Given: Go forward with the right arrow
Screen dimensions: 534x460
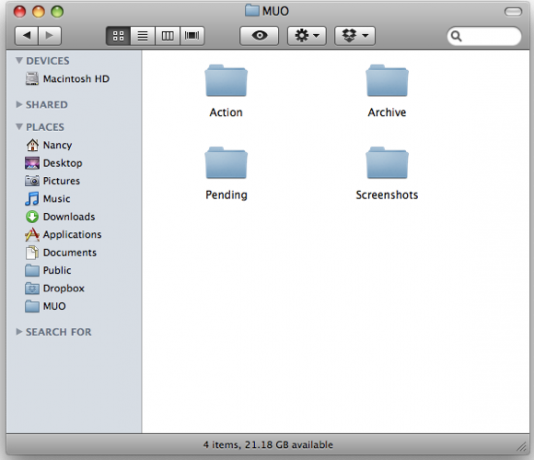Looking at the screenshot, I should tap(50, 35).
